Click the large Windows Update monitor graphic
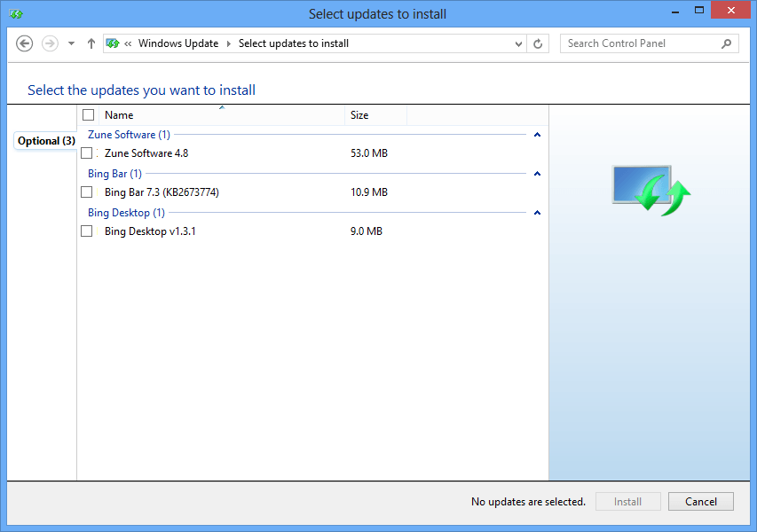 pos(651,189)
